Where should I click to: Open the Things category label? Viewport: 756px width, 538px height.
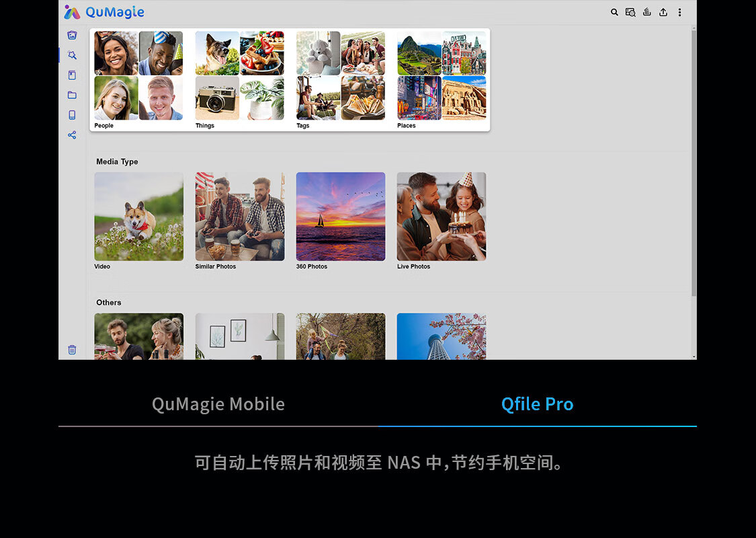(x=204, y=126)
